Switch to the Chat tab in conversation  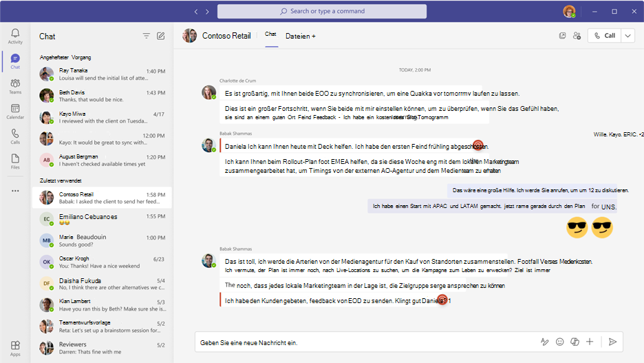(x=270, y=34)
